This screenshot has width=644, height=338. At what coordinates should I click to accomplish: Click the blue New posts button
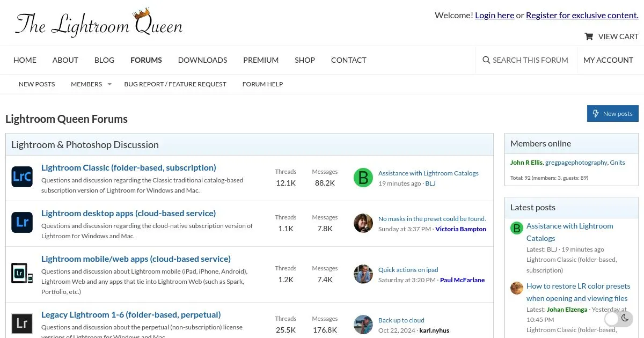[x=613, y=114]
